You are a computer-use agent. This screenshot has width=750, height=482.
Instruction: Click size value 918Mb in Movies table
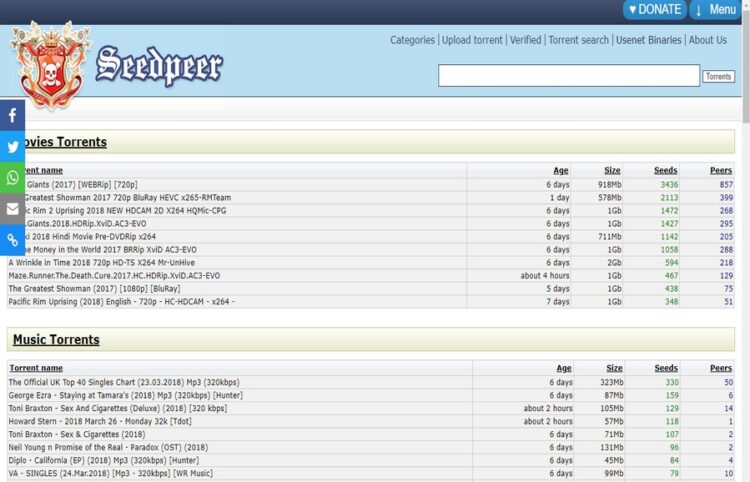point(609,185)
